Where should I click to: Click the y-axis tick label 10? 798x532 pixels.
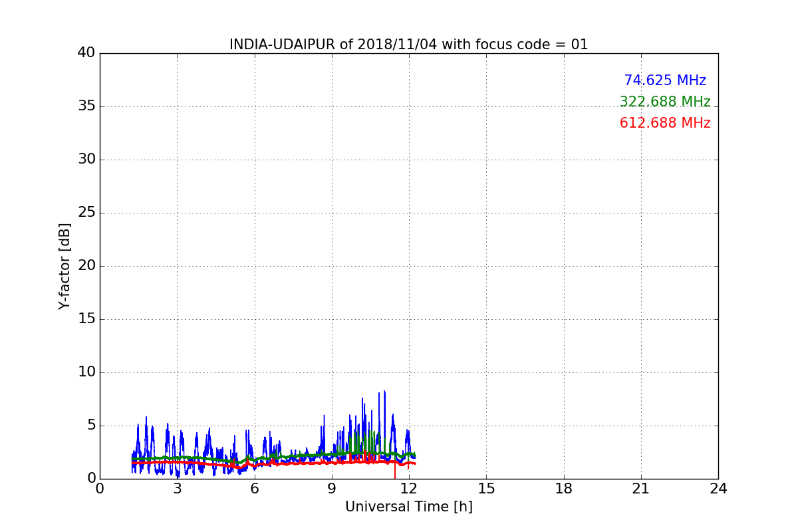(x=86, y=372)
